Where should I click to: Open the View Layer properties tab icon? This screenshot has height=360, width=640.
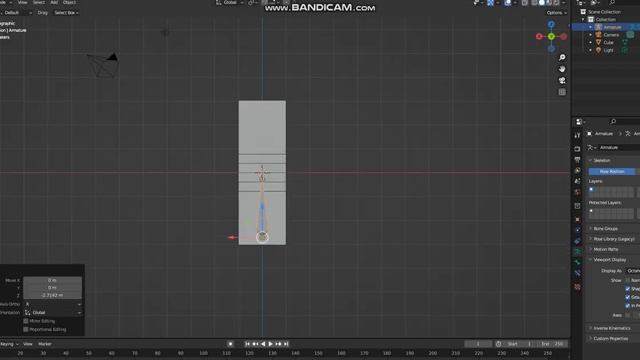577,170
